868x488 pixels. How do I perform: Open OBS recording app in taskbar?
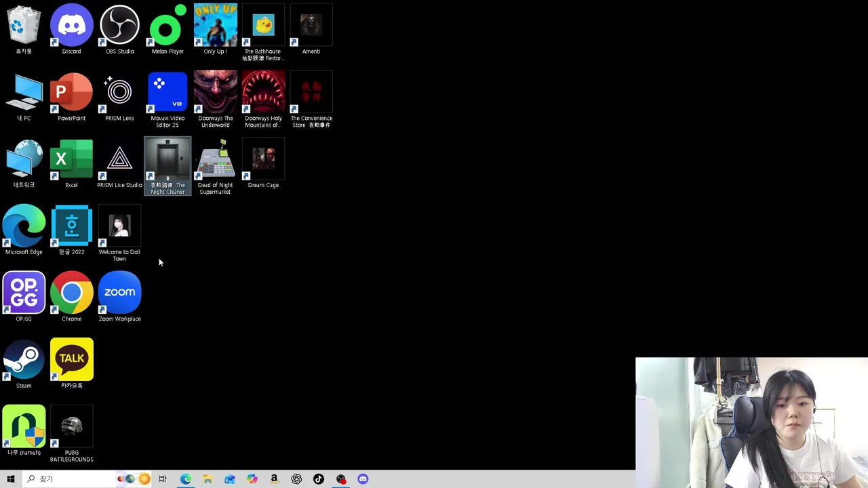pyautogui.click(x=341, y=479)
